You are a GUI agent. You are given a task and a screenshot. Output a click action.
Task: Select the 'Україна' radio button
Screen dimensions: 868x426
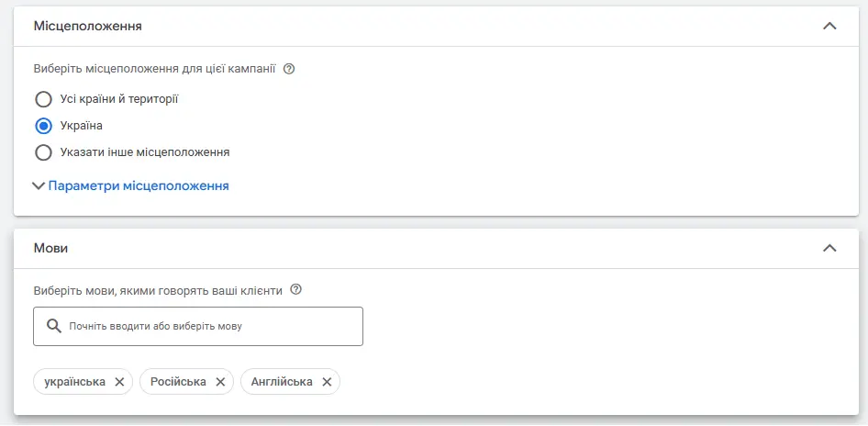coord(43,126)
